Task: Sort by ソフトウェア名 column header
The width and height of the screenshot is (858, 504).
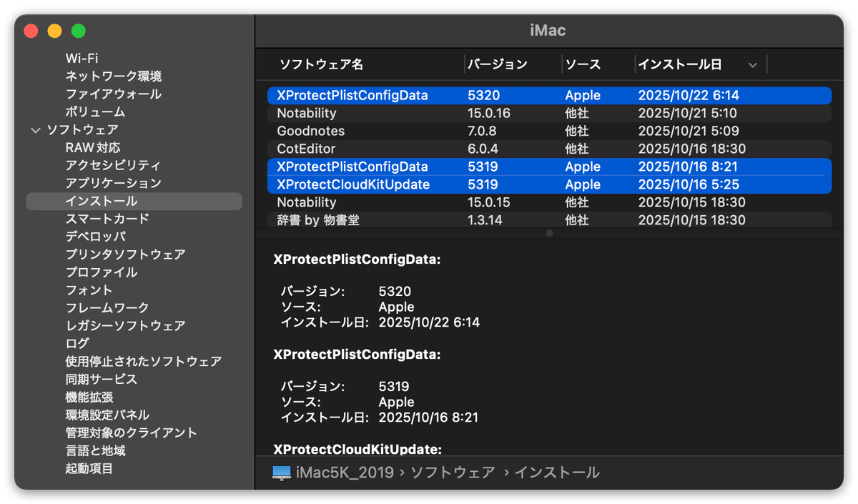Action: coord(321,64)
